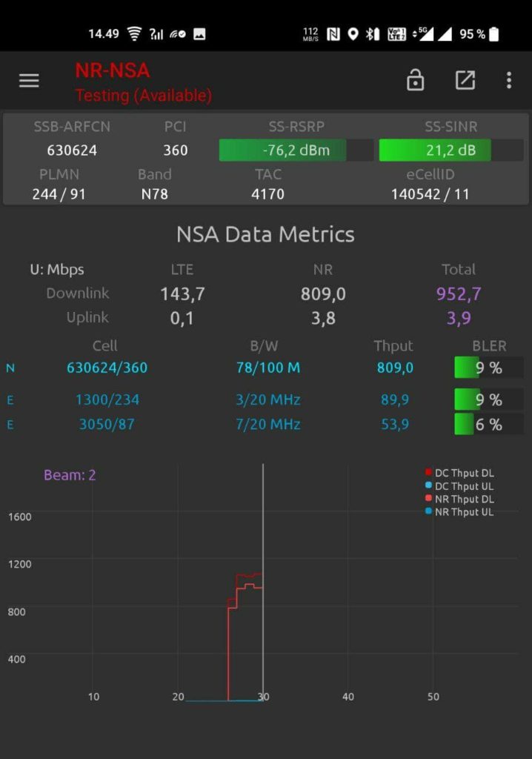Tap the Beam: 2 label
This screenshot has height=759, width=532.
[70, 475]
